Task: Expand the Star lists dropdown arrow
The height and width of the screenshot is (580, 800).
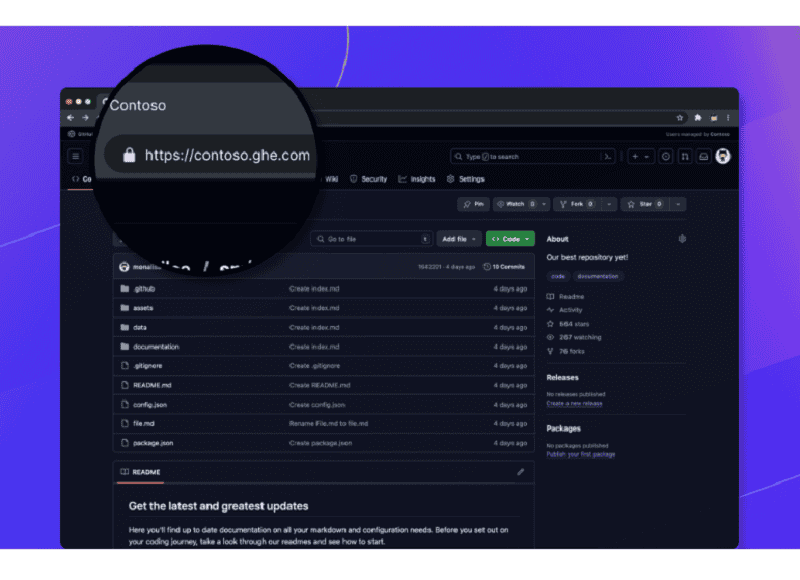Action: (678, 204)
